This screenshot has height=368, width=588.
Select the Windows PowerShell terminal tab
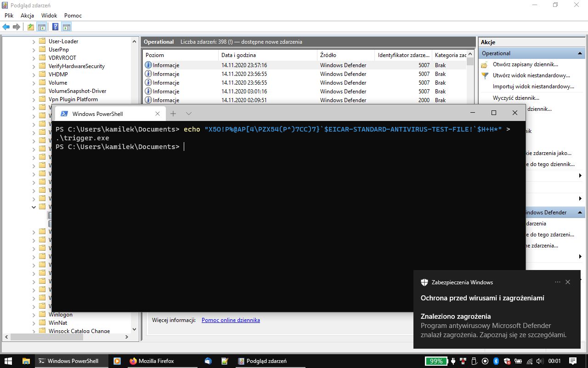coord(110,114)
